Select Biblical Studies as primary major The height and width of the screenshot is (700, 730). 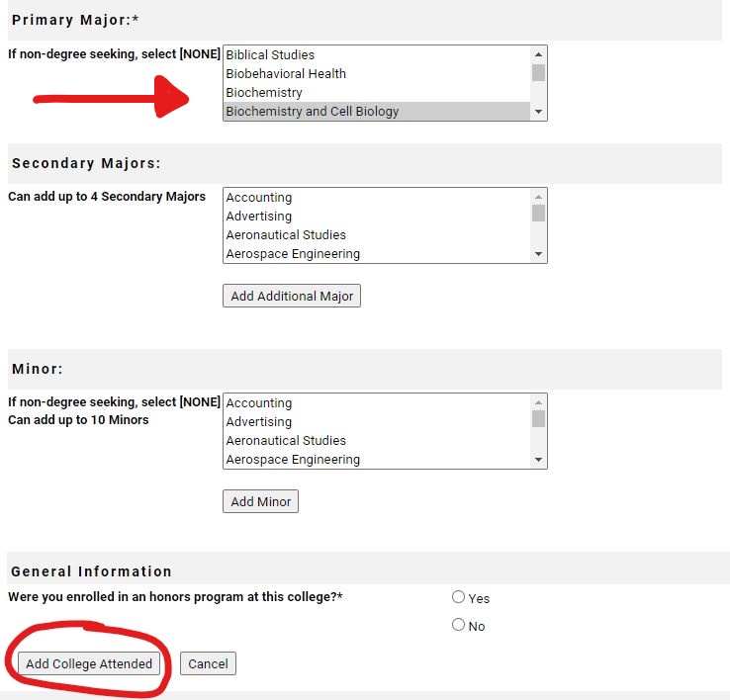click(270, 55)
